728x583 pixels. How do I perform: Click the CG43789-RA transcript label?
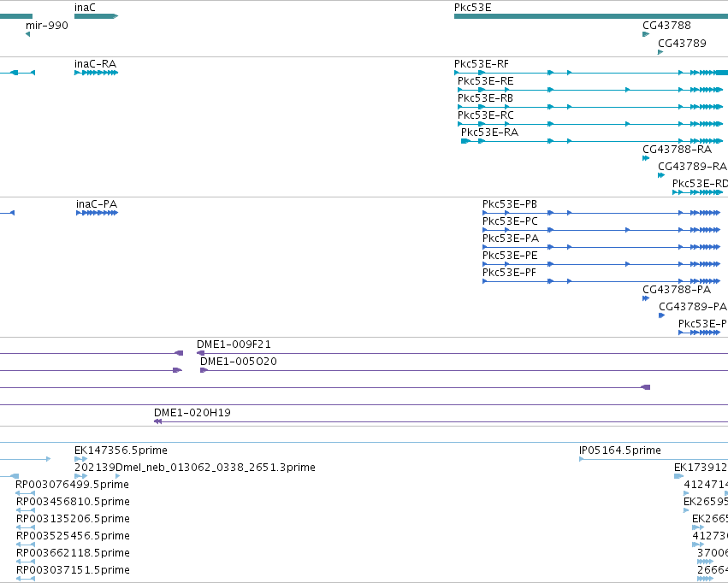coord(692,167)
